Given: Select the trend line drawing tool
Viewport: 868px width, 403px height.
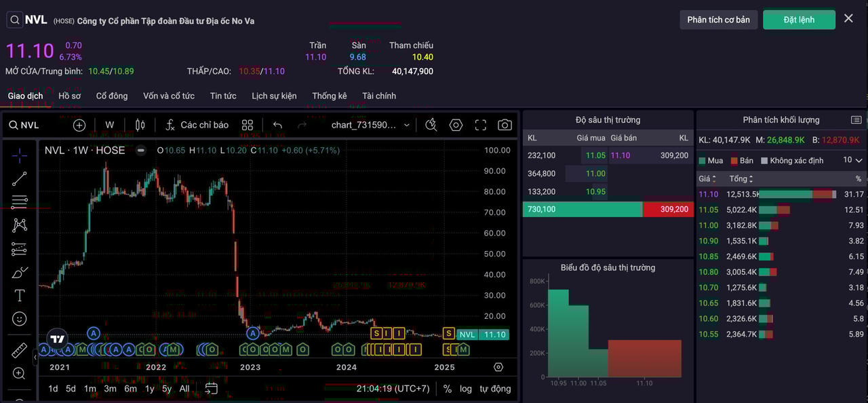Looking at the screenshot, I should pyautogui.click(x=20, y=179).
